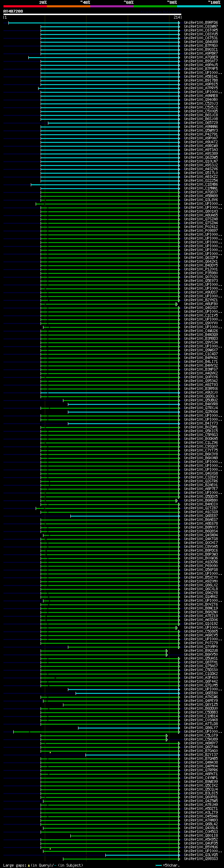Screen dimensions: 224x868
Task: Click the purple ~60% legend segment
Action: point(112,6)
